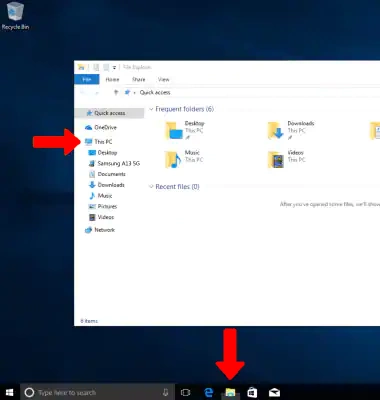The image size is (380, 400).
Task: Select Network in navigation pane
Action: 100,230
